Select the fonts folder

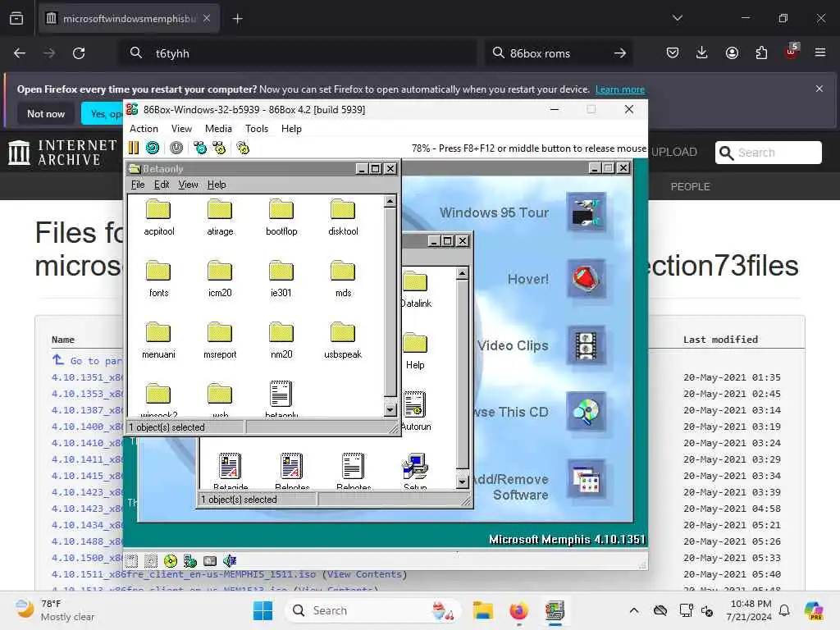coord(158,279)
